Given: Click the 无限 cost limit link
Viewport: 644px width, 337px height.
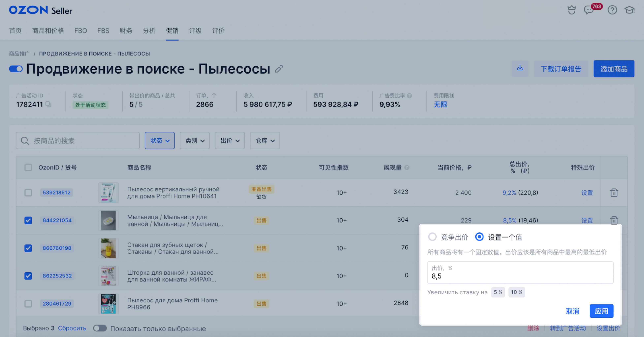Looking at the screenshot, I should (x=440, y=104).
